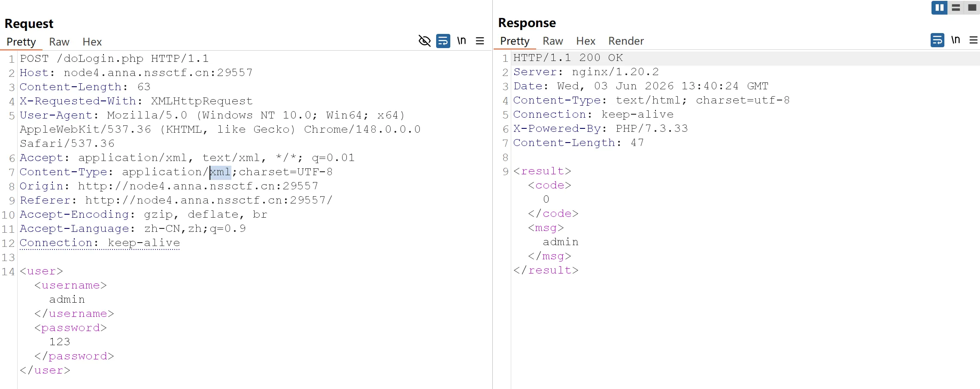The width and height of the screenshot is (980, 389).
Task: Switch Response view to Hex tab
Action: coord(586,41)
